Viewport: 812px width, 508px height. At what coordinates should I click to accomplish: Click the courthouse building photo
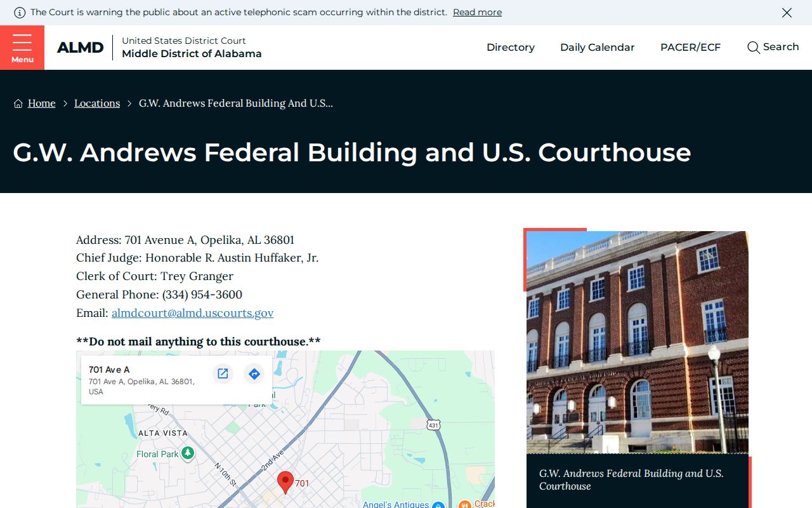(638, 342)
